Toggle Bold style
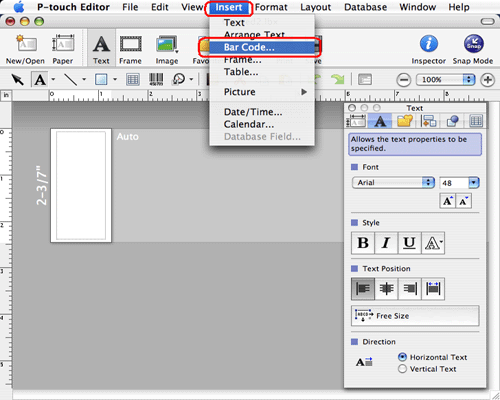The width and height of the screenshot is (500, 400). coord(363,243)
